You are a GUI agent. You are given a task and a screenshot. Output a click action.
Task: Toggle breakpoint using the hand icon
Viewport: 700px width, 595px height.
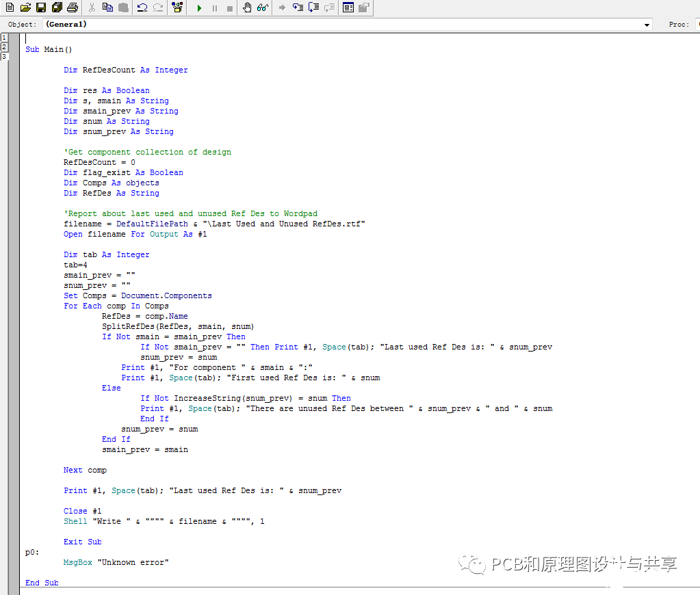pos(248,8)
